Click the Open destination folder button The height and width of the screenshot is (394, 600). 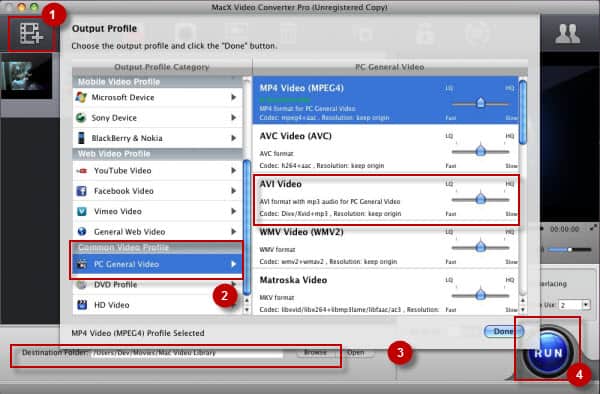point(355,353)
